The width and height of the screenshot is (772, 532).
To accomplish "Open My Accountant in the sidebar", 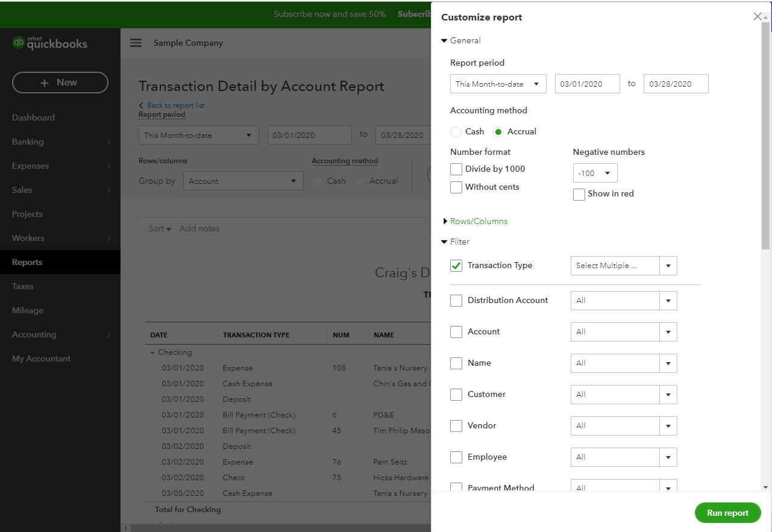I will pos(41,358).
